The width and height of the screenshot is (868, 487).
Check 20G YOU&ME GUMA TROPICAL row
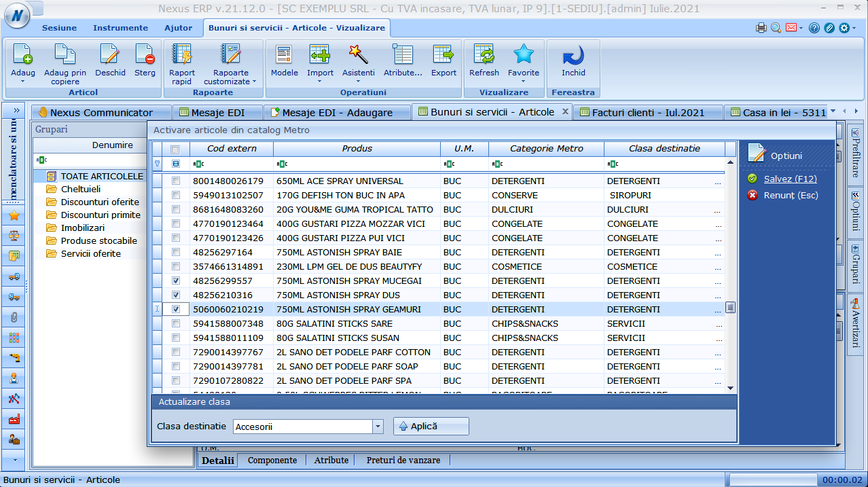176,210
